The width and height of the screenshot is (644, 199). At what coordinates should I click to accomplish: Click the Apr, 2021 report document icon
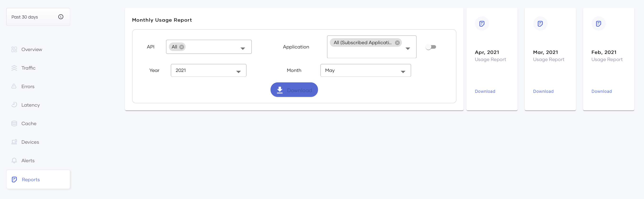click(482, 24)
